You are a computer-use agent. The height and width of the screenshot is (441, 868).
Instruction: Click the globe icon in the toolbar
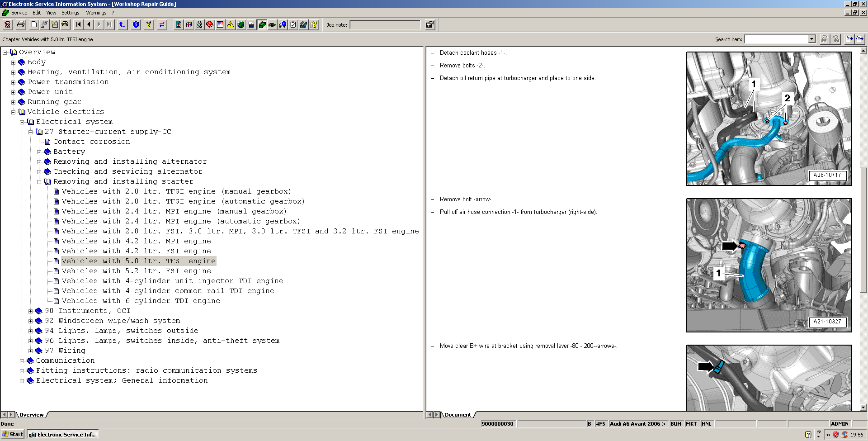coord(241,24)
